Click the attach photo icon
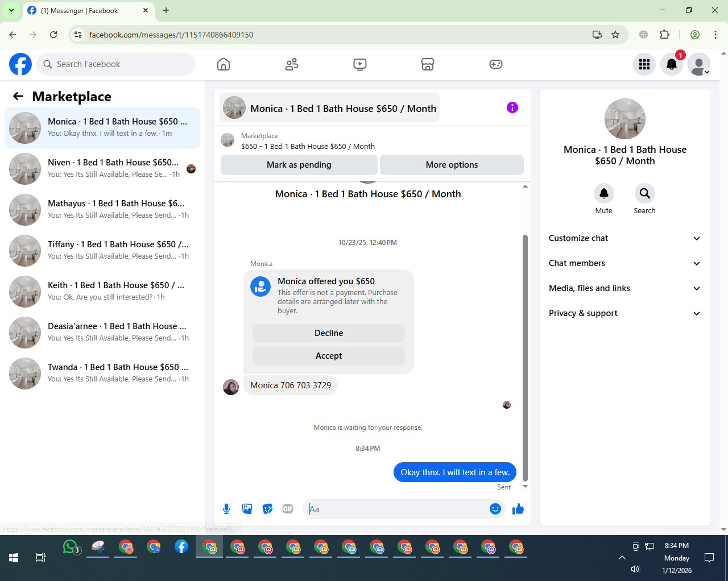 click(x=247, y=509)
